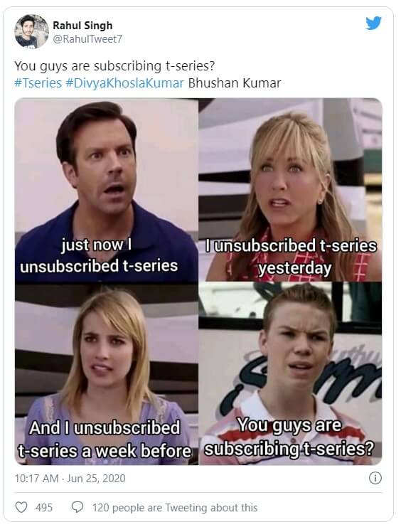Viewport: 401px width, 532px height.
Task: Open the 'a week before' meme panel
Action: point(106,374)
